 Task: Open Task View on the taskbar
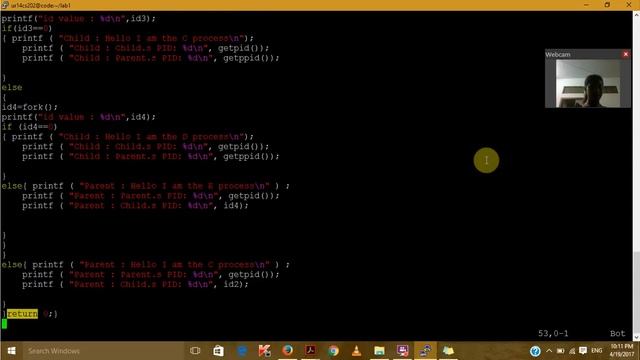(x=195, y=351)
